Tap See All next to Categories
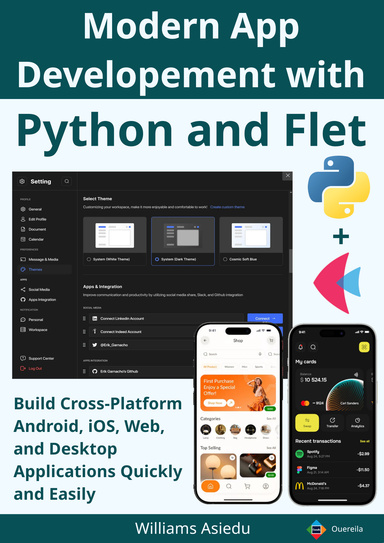 (271, 419)
